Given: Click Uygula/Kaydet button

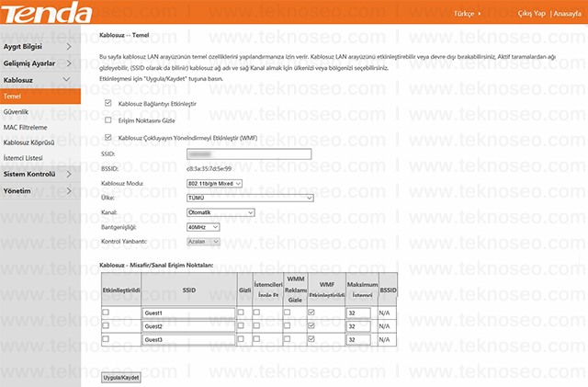Looking at the screenshot, I should click(x=121, y=378).
